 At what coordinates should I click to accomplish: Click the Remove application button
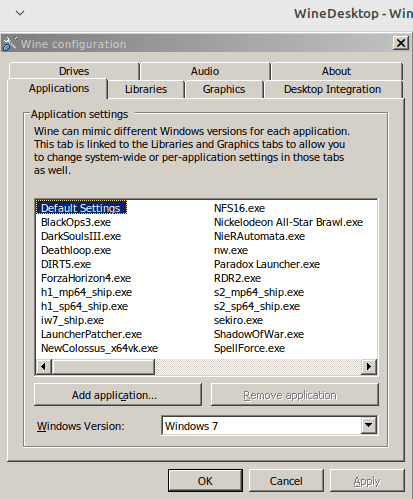[295, 395]
